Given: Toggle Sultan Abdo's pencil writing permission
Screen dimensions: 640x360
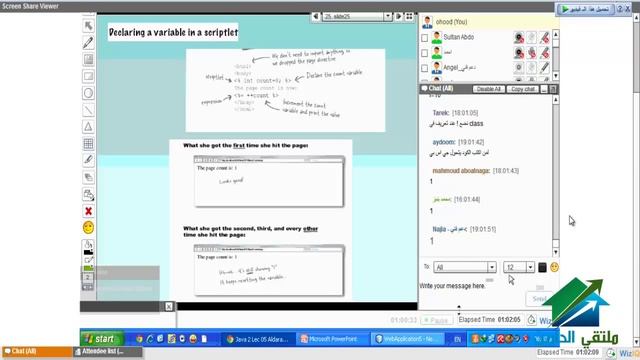Looking at the screenshot, I should (544, 38).
